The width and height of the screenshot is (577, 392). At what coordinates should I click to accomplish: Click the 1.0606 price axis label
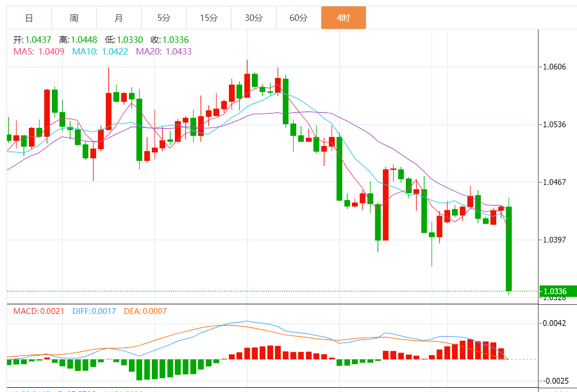pos(555,67)
